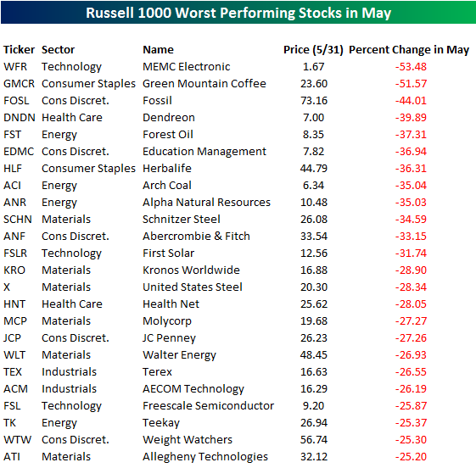
Task: Click the price value 56.74
Action: click(314, 440)
